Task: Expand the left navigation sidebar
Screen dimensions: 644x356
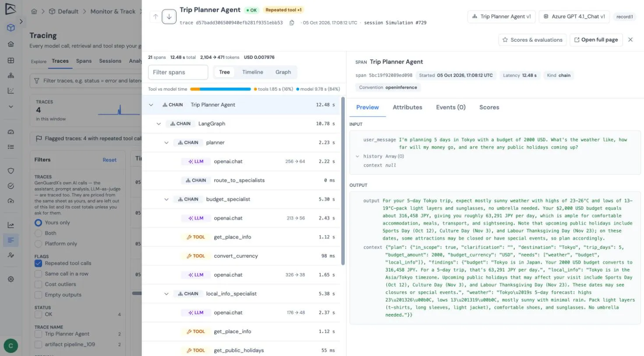Action: click(x=21, y=21)
